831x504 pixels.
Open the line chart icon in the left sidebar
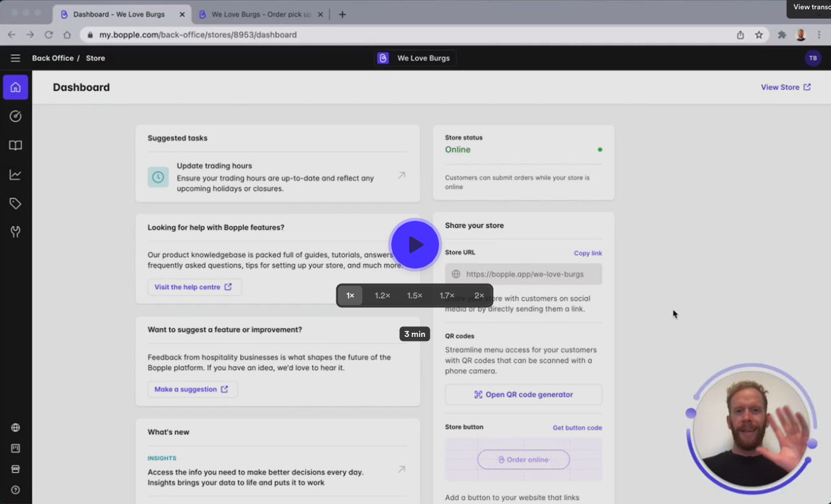click(15, 174)
